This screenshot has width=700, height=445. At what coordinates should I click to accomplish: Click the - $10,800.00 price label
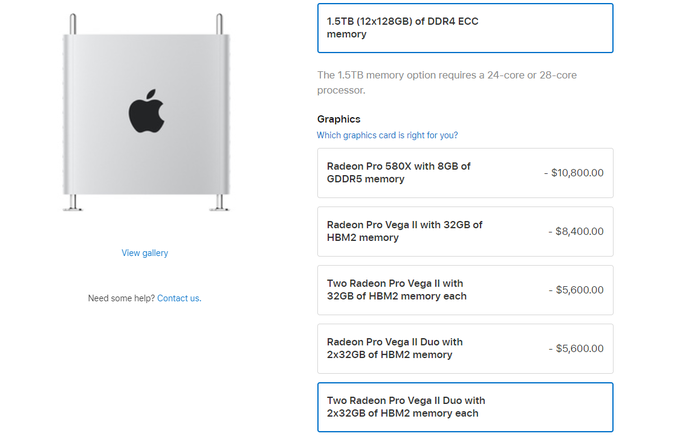pyautogui.click(x=574, y=173)
